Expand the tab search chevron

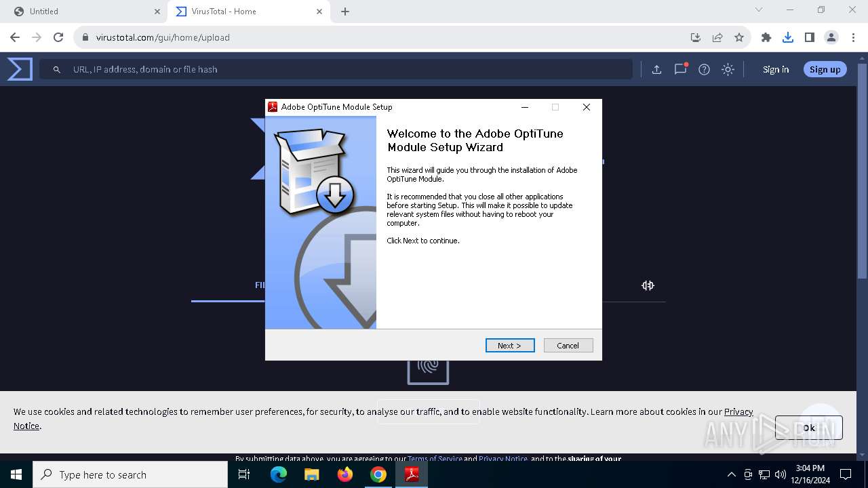pos(759,9)
